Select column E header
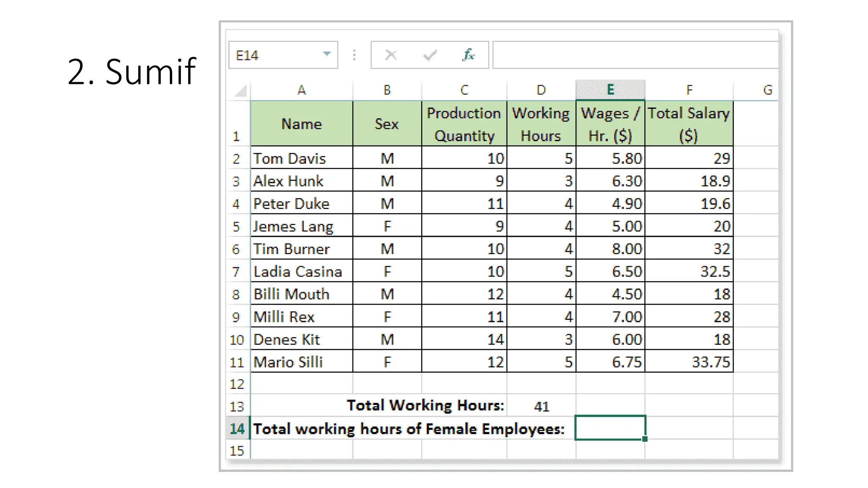This screenshot has width=868, height=488. point(610,90)
